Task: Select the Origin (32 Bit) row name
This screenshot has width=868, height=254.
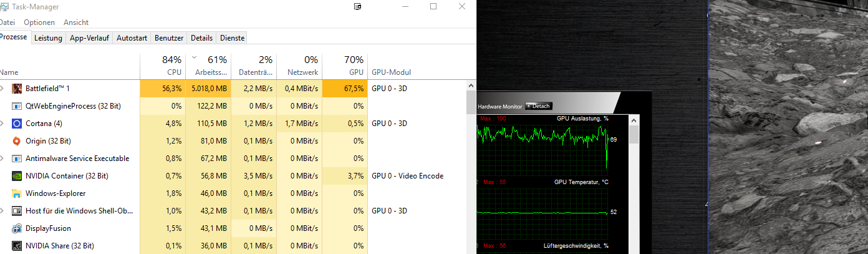Action: pos(48,141)
